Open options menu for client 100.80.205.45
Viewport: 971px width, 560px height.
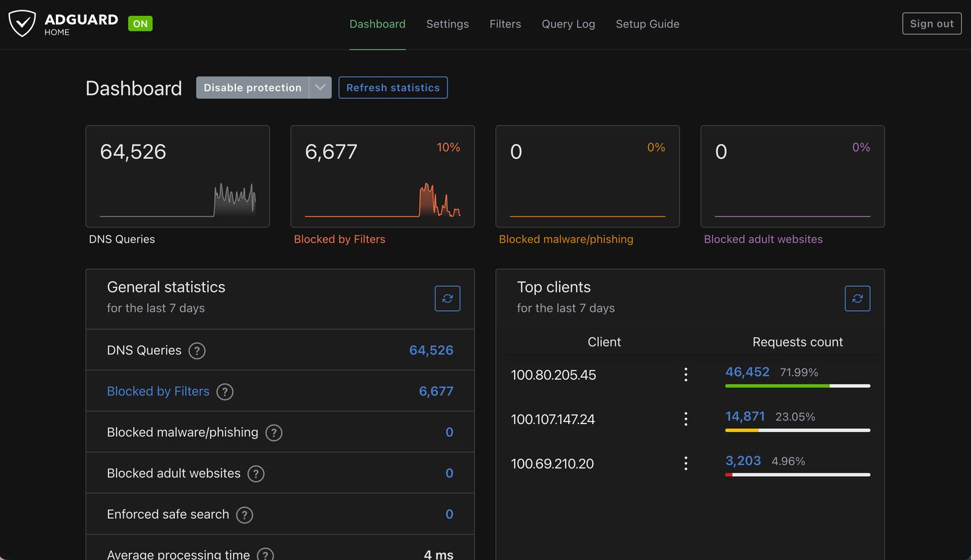click(x=686, y=374)
